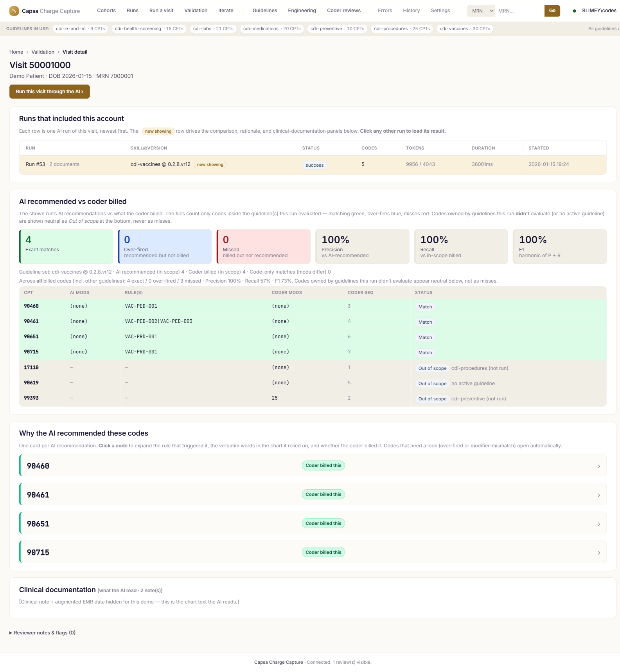Image resolution: width=620 pixels, height=672 pixels.
Task: Click the BLIMEY\codes user label
Action: (599, 11)
